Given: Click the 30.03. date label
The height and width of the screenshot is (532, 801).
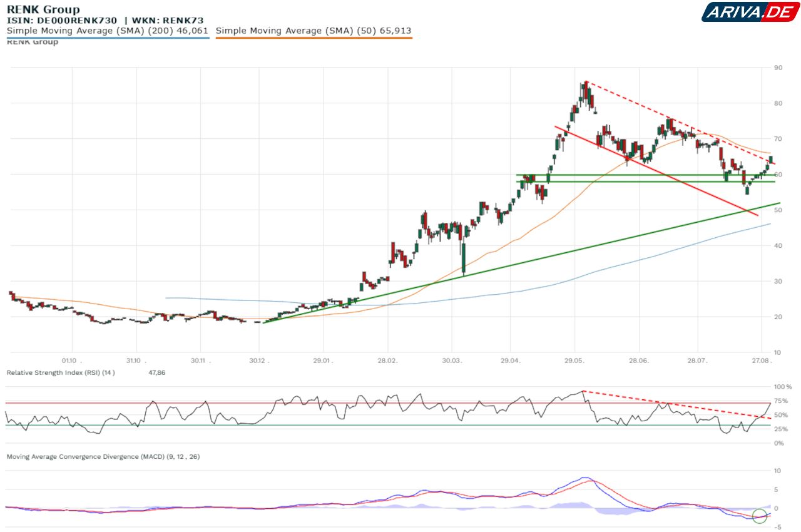Looking at the screenshot, I should tap(452, 360).
